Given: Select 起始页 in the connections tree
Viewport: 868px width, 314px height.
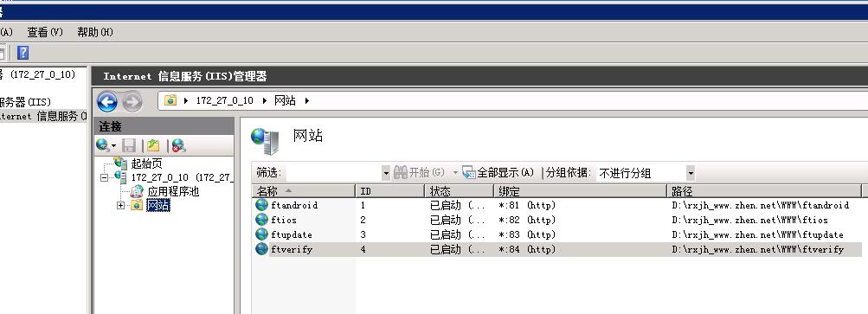Looking at the screenshot, I should click(x=147, y=163).
